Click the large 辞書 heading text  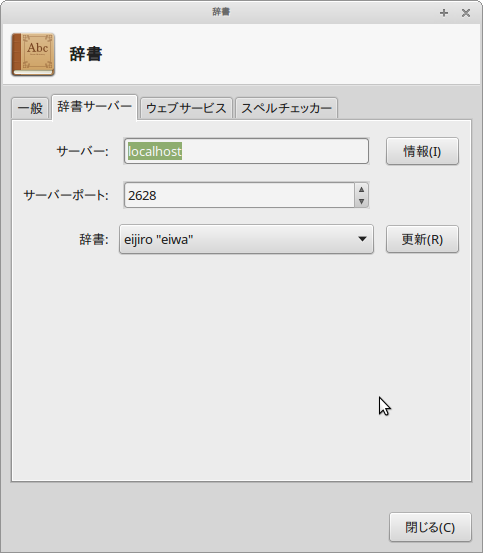86,54
